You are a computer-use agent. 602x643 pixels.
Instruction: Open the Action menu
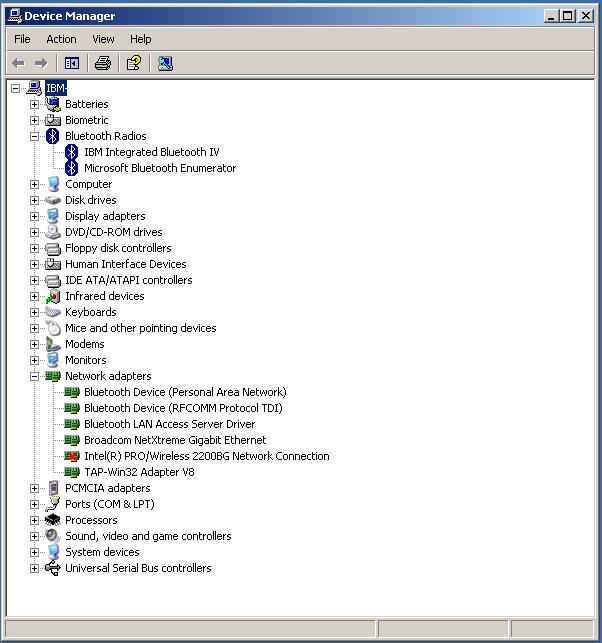point(61,39)
